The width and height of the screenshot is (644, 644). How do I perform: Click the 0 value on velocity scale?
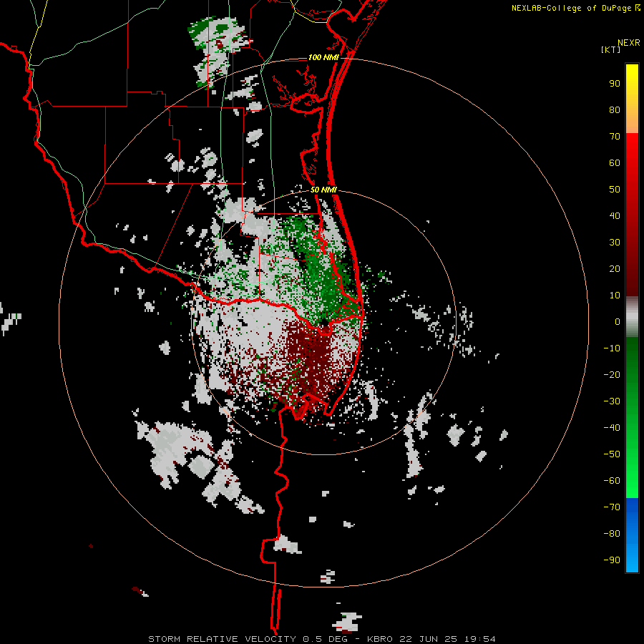point(618,322)
